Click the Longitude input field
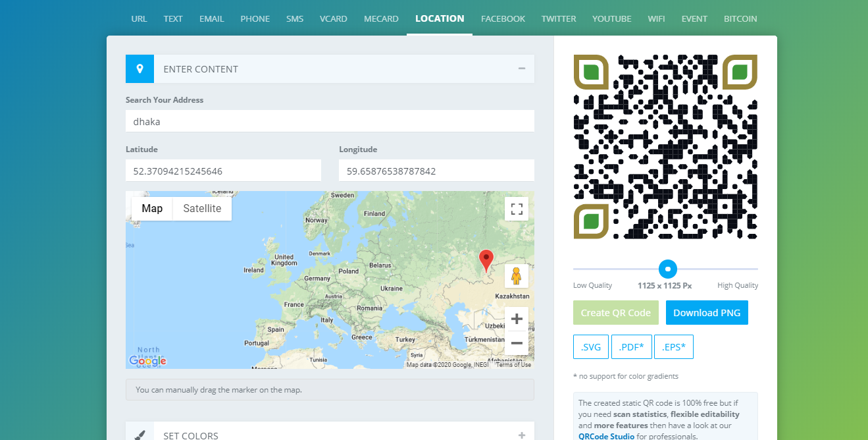Image resolution: width=868 pixels, height=440 pixels. [436, 171]
